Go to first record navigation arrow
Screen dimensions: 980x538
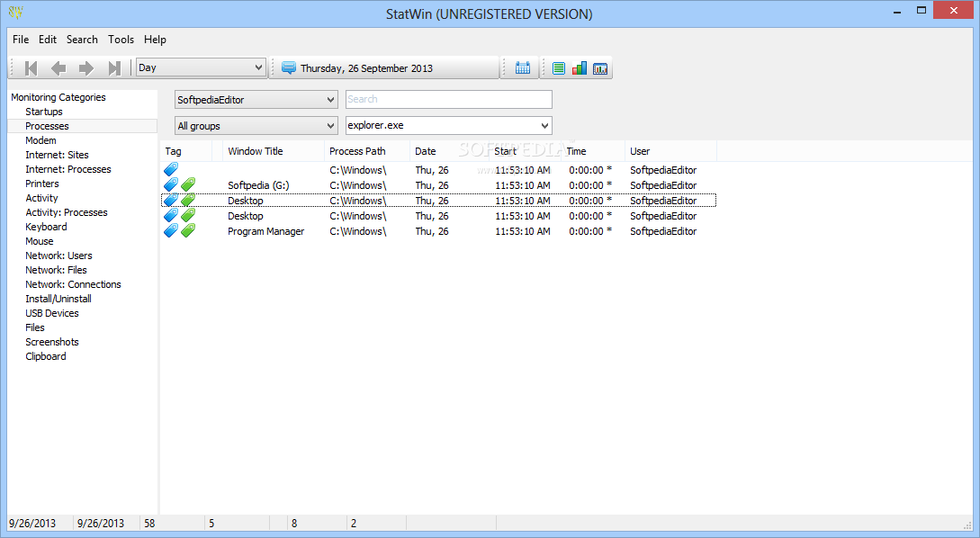click(31, 68)
